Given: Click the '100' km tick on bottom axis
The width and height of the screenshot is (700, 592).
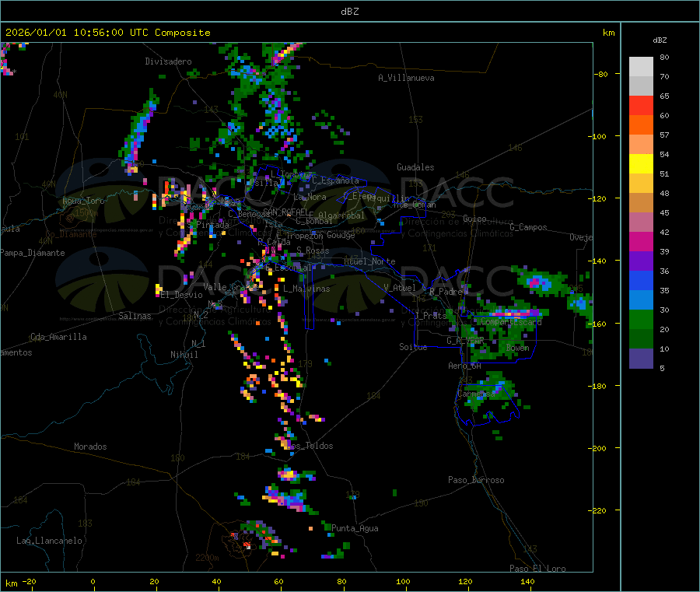Looking at the screenshot, I should tap(403, 581).
